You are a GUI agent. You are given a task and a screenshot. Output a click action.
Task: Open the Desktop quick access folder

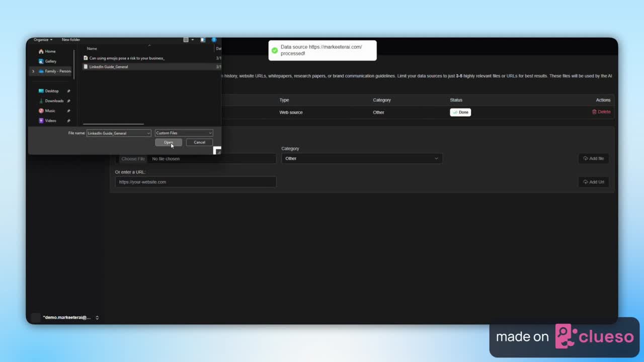51,91
